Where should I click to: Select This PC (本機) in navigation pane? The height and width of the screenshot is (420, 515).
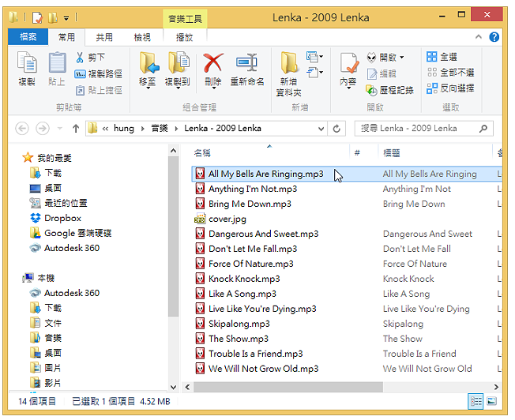[39, 278]
